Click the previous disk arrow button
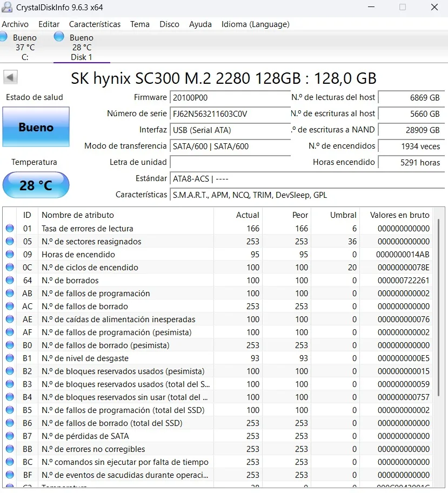The width and height of the screenshot is (448, 493). (x=10, y=77)
